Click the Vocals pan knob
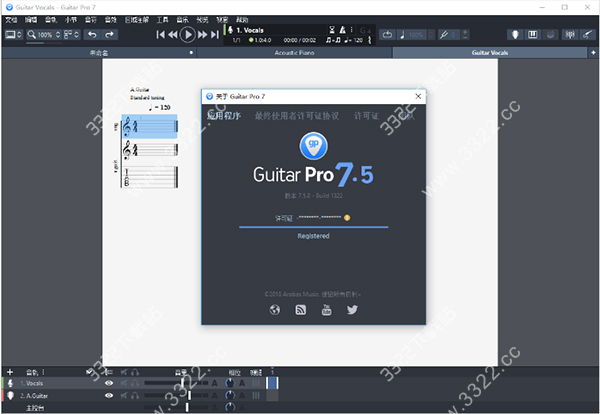 coord(230,383)
